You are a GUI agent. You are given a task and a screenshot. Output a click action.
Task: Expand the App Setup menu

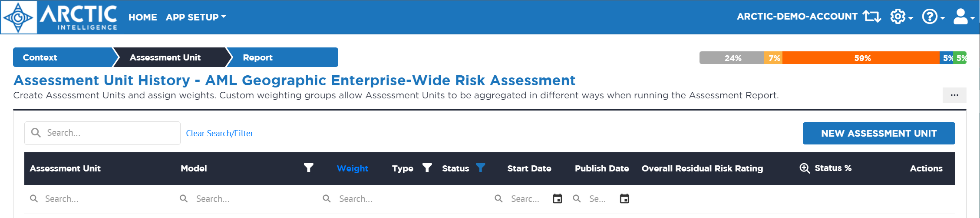coord(196,17)
